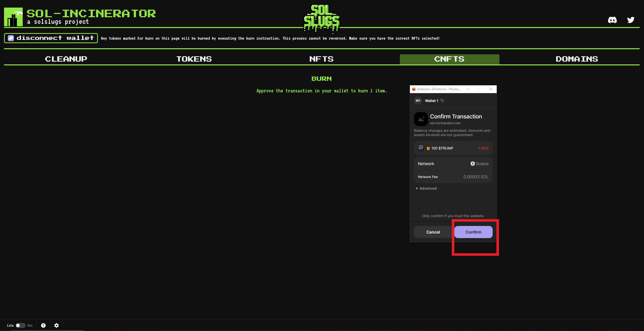The height and width of the screenshot is (331, 644).
Task: Confirm the burn transaction
Action: [x=473, y=232]
